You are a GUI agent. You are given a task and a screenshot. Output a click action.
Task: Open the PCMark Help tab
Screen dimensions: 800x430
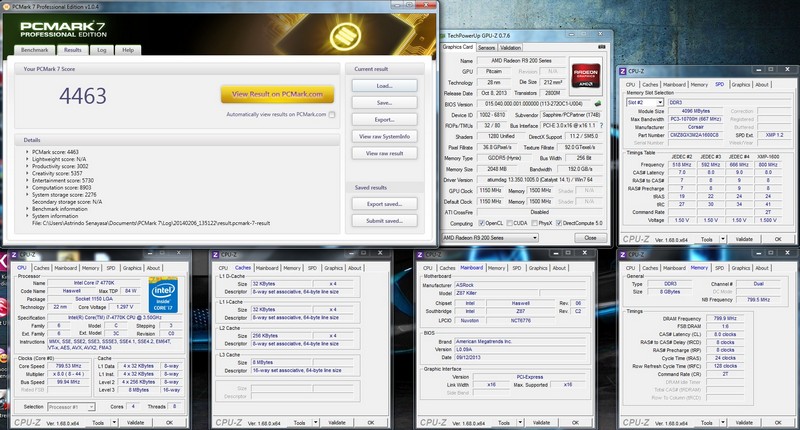tap(128, 50)
